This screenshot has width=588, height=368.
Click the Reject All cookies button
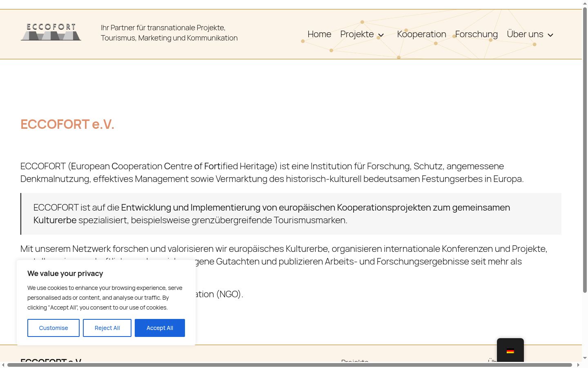(x=107, y=328)
